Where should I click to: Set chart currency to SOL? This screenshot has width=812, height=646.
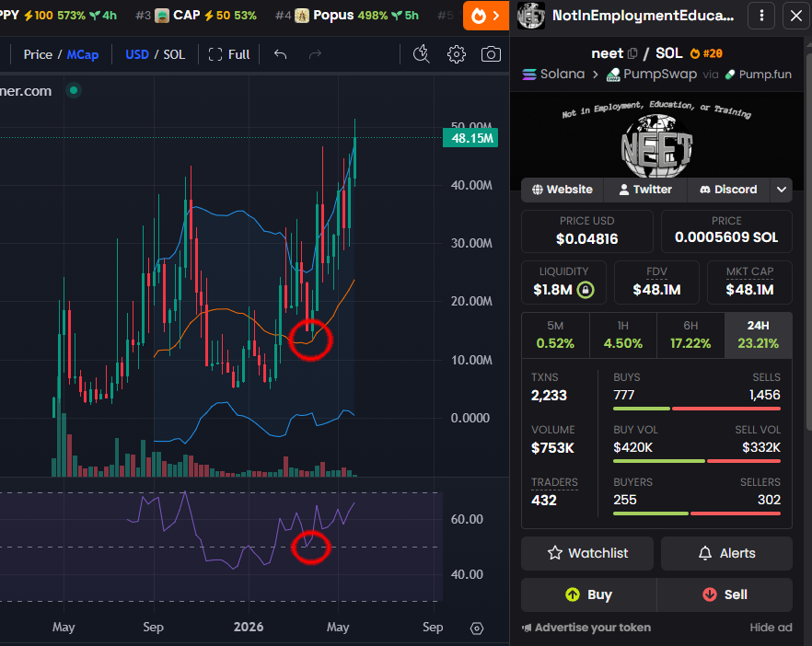pyautogui.click(x=174, y=54)
